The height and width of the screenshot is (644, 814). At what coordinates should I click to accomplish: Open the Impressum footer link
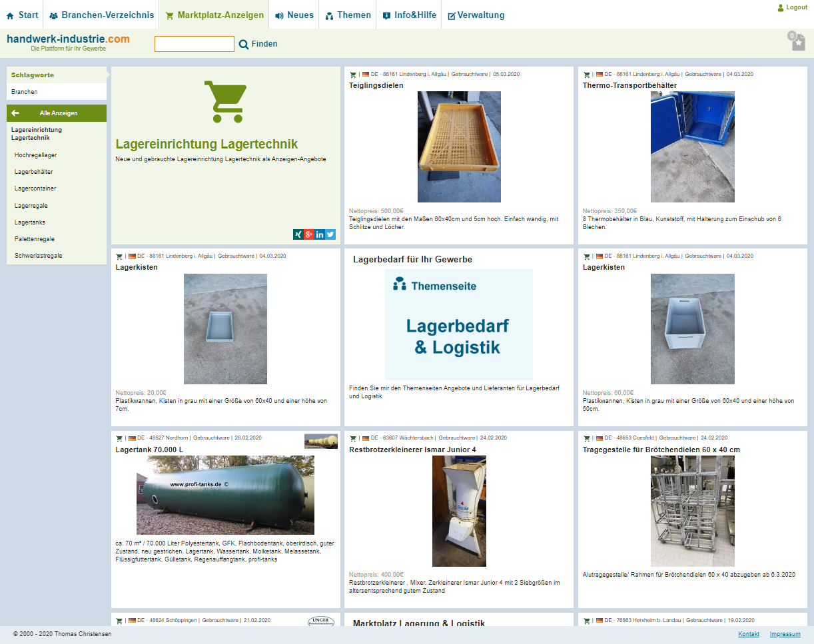tap(785, 634)
